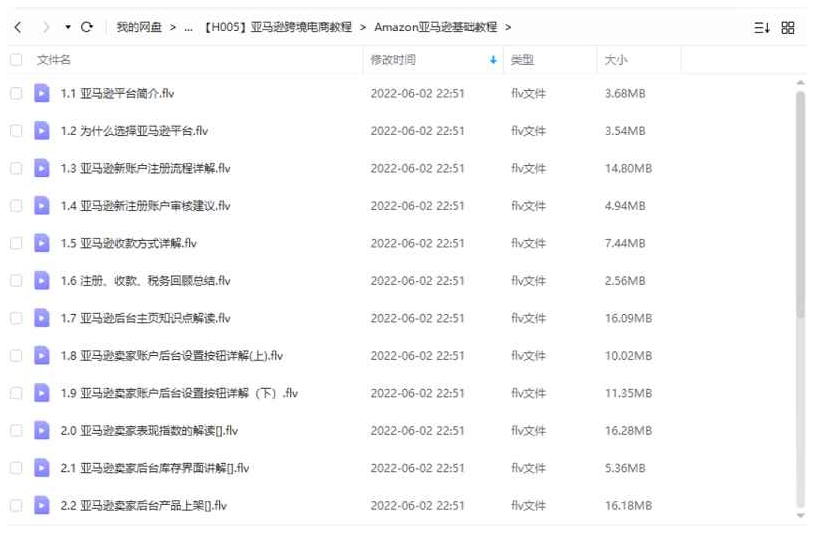Click video icon of 1.2 为什么选择亚马逊平台.flv
Viewport: 821px width, 533px height.
(42, 131)
